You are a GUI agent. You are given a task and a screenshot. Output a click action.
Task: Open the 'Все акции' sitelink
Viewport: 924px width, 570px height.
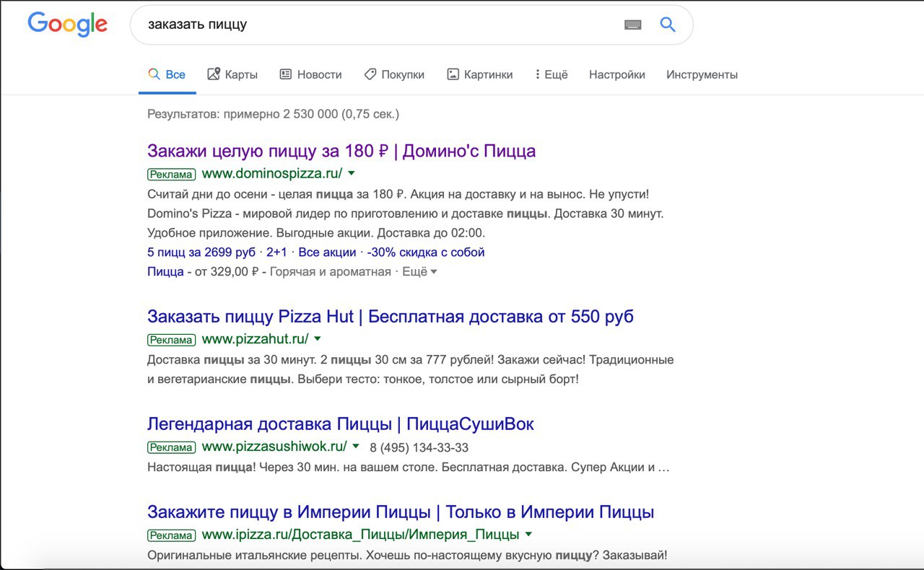[x=327, y=252]
